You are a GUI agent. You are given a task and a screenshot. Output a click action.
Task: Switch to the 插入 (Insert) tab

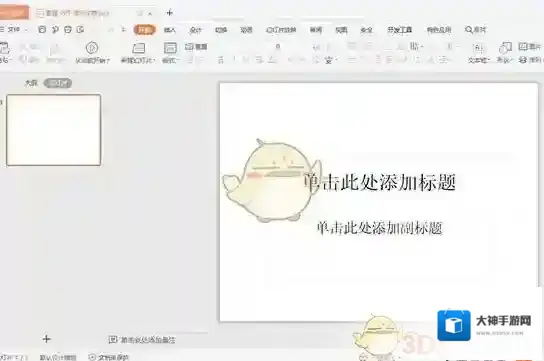(x=170, y=30)
